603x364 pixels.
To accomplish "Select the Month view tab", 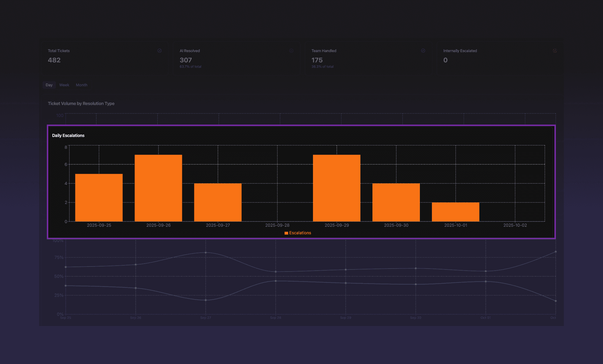I will pos(82,85).
